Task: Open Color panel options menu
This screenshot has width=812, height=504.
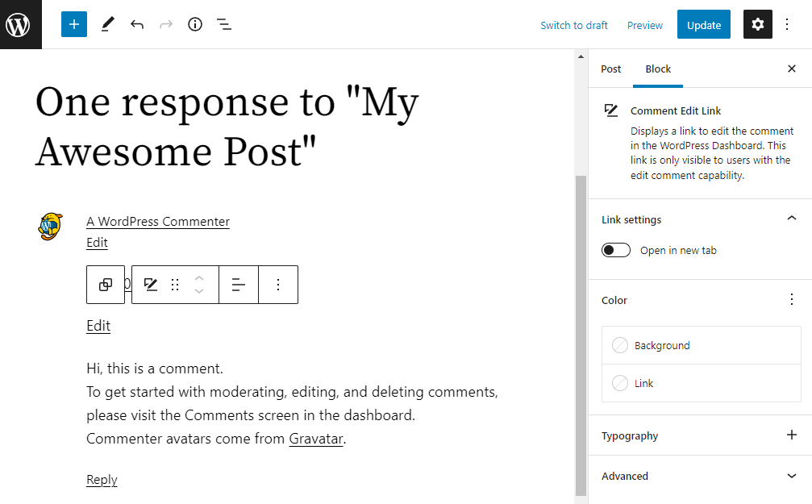Action: click(791, 299)
